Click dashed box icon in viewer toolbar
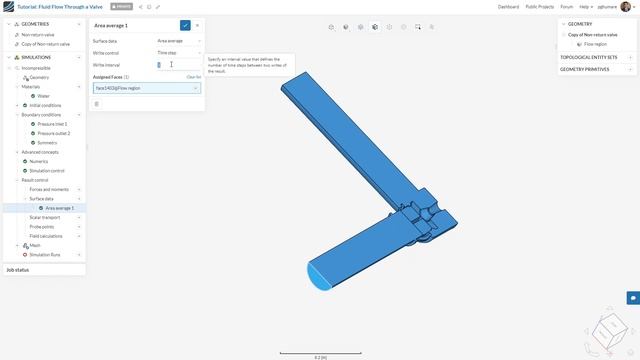Viewport: 640px width, 360px height. (389, 27)
